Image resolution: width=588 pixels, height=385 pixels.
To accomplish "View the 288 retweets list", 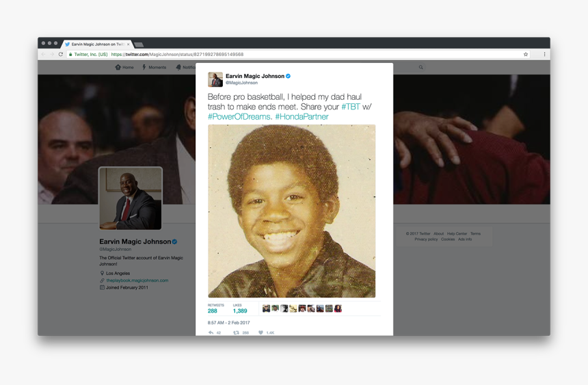I will coord(215,308).
